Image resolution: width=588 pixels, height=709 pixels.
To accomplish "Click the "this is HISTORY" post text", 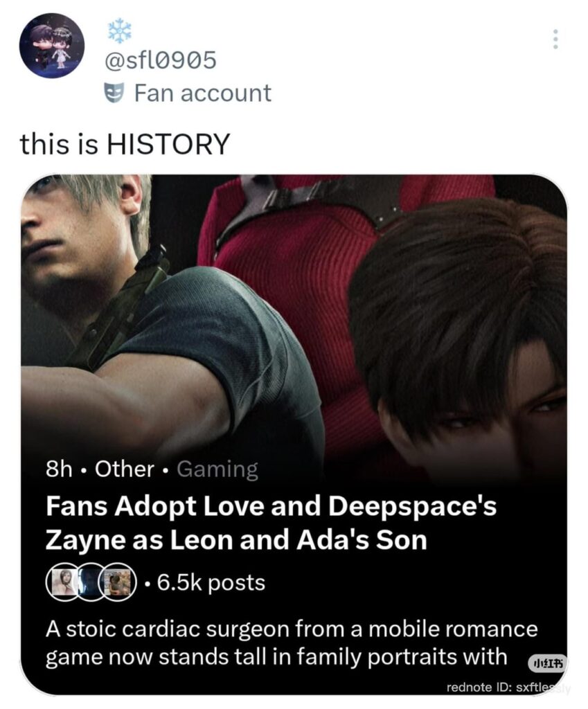I will coord(125,144).
